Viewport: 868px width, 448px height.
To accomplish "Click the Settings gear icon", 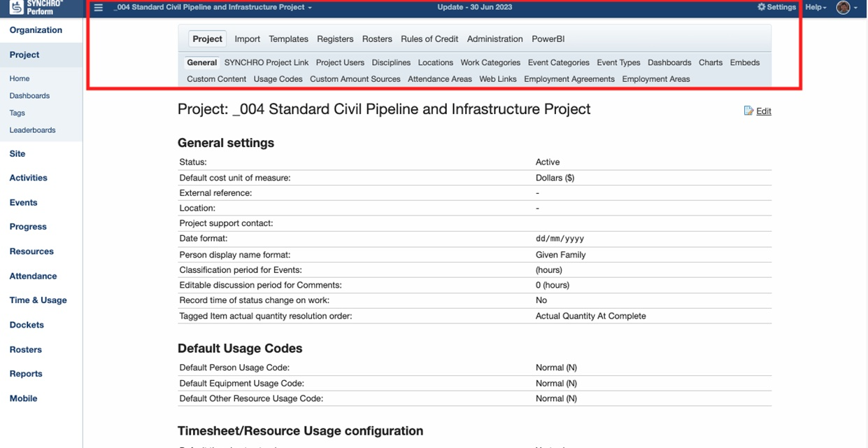I will pos(762,7).
